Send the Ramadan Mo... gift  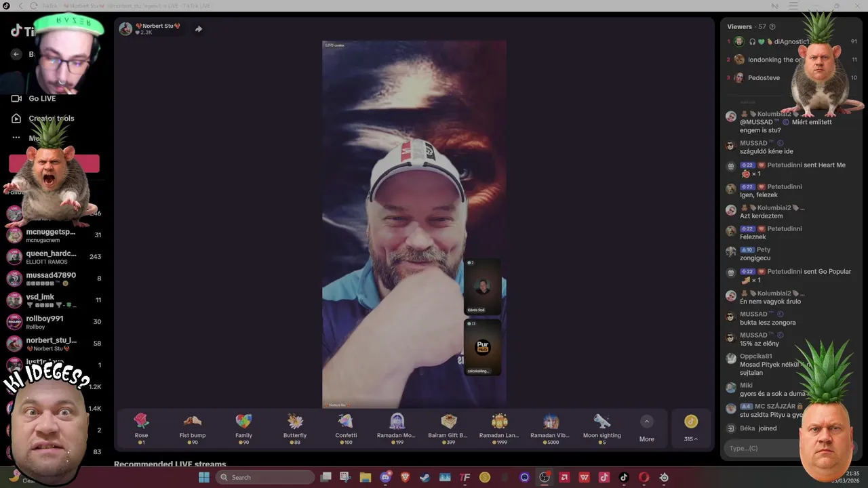(397, 428)
